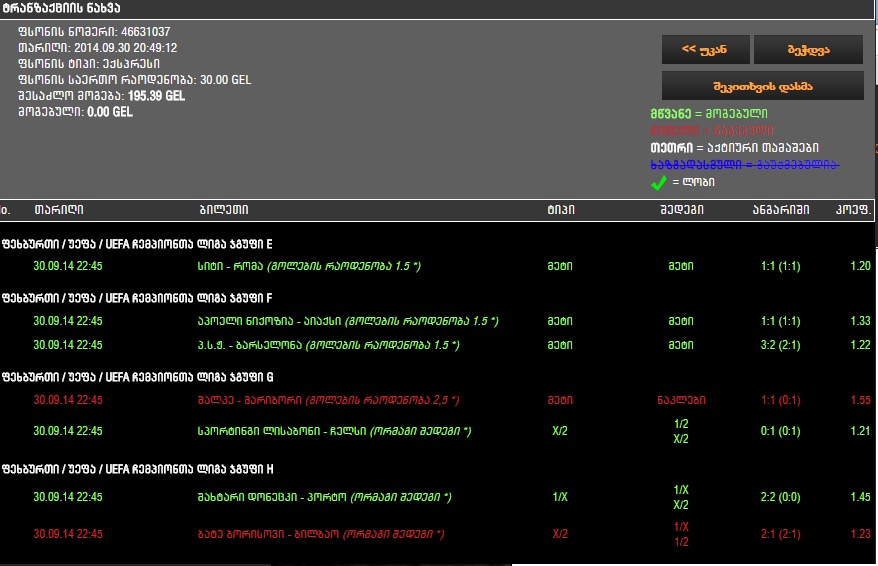The height and width of the screenshot is (566, 878).
Task: Click the score 3:2 (2:1)
Action: click(781, 345)
